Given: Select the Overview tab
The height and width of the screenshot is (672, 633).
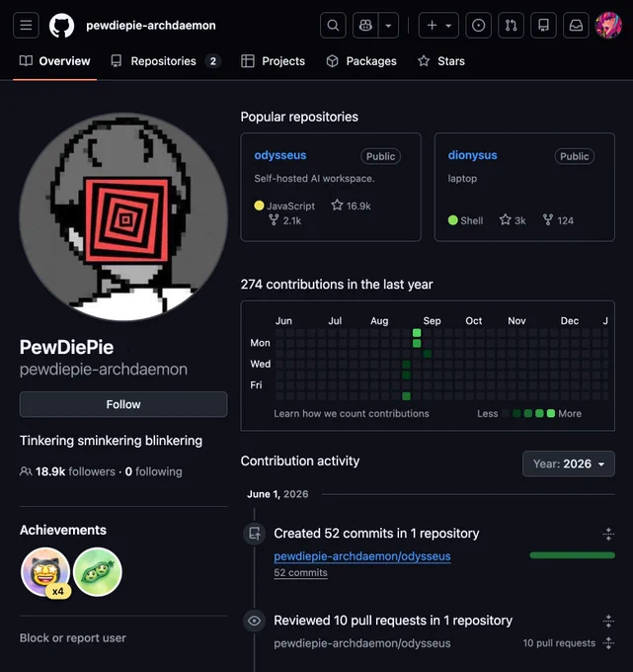Looking at the screenshot, I should tap(55, 61).
